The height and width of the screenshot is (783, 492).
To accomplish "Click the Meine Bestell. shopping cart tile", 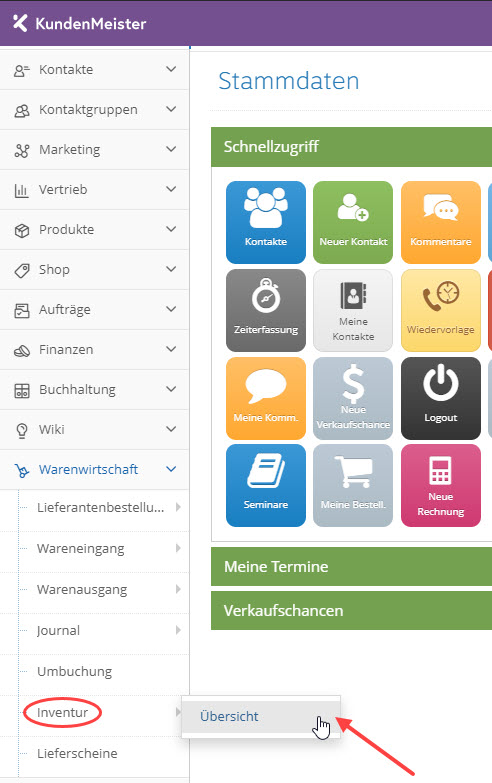I will (x=353, y=485).
